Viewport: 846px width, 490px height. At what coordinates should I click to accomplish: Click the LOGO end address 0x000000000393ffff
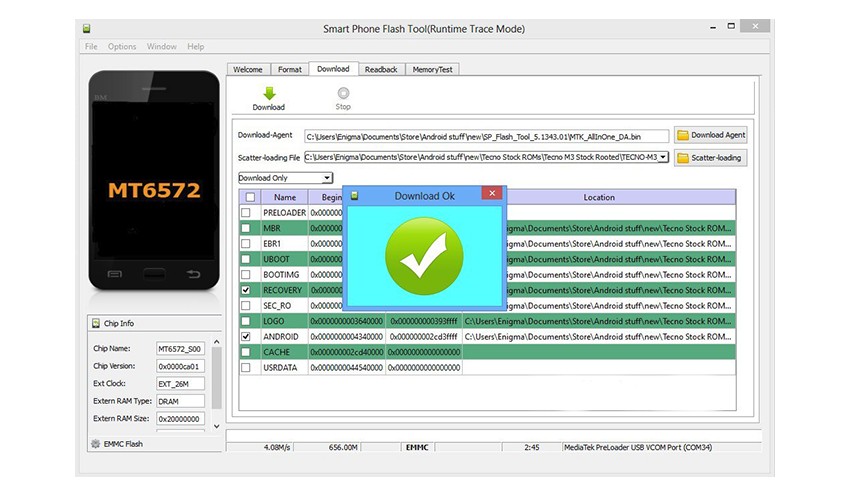[x=424, y=321]
